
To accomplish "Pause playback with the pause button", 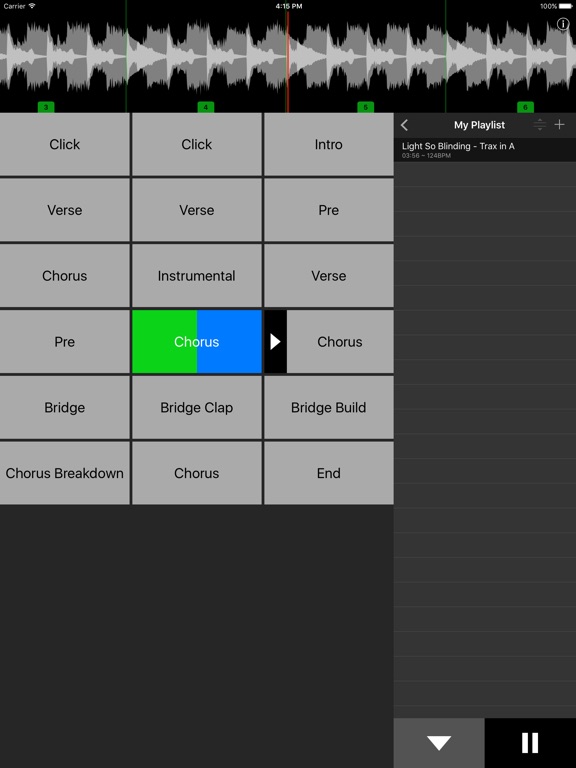I will tap(530, 743).
